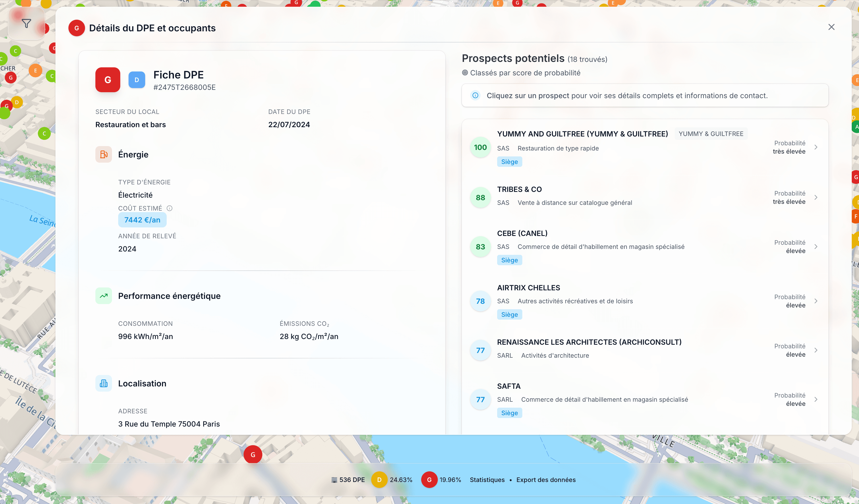Screen dimensions: 859x504
Task: Click the red G stat badge in bottom bar
Action: pyautogui.click(x=429, y=479)
